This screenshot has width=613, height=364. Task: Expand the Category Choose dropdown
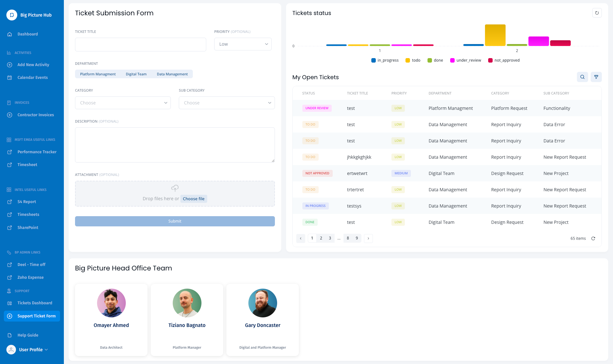coord(123,103)
